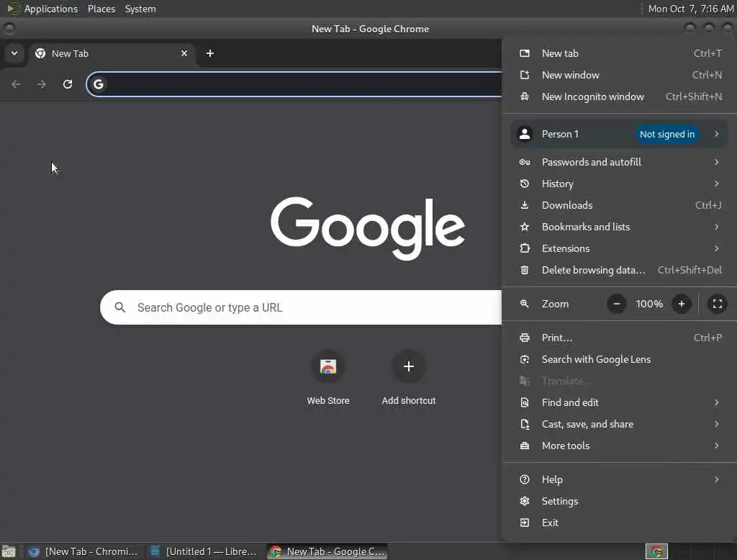
Task: Switch to Untitled 1 LibreOffice taskbar item
Action: coord(204,551)
